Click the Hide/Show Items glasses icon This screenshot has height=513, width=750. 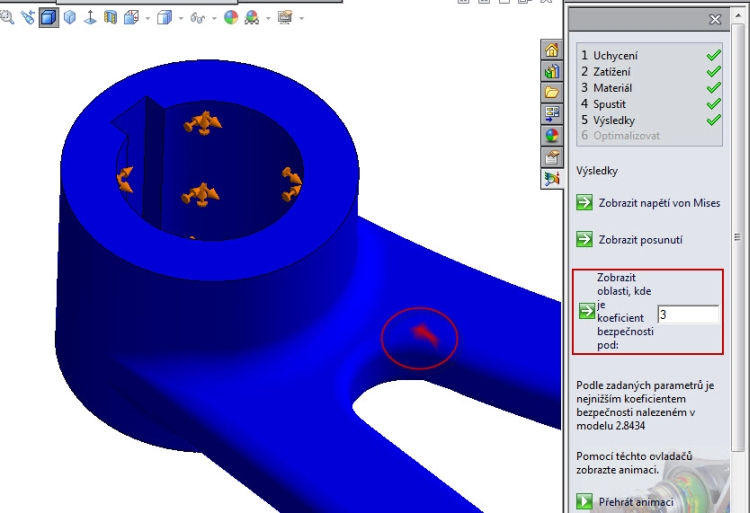point(198,18)
